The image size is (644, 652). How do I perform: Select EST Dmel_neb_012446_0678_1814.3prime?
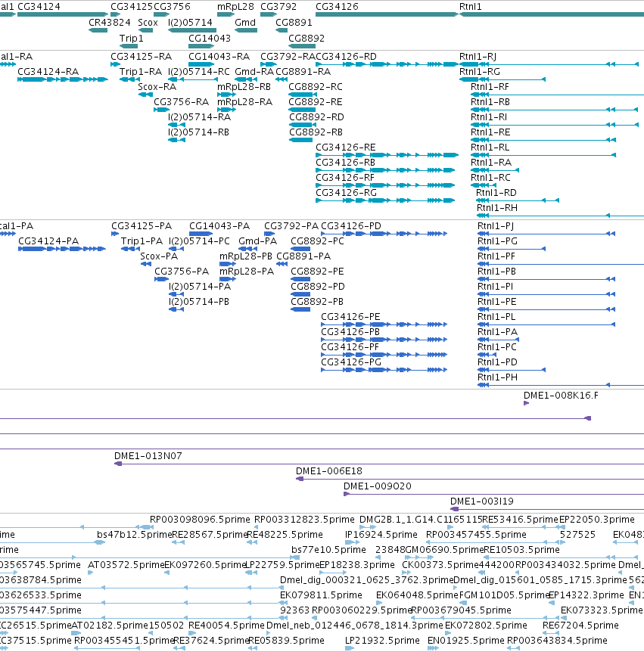pyautogui.click(x=354, y=626)
